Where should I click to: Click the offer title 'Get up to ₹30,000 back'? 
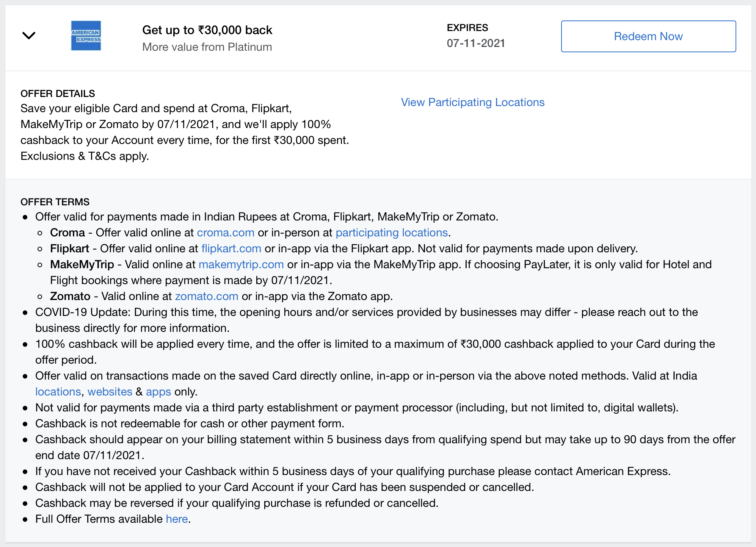pyautogui.click(x=207, y=30)
